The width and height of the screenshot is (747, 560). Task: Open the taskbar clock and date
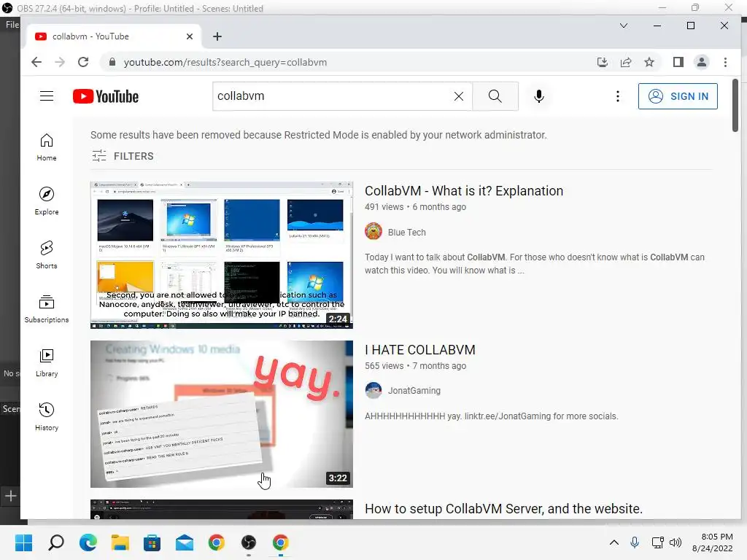pyautogui.click(x=713, y=542)
